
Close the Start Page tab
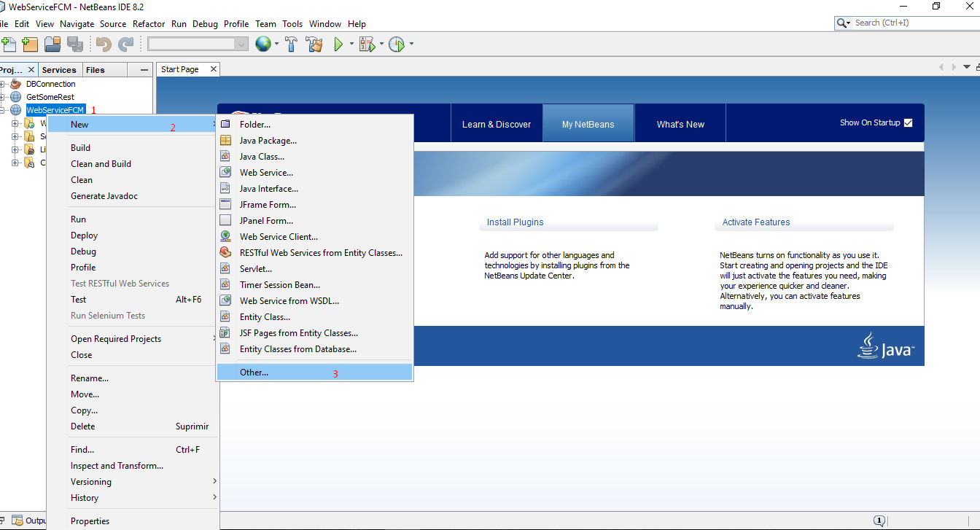[x=214, y=69]
